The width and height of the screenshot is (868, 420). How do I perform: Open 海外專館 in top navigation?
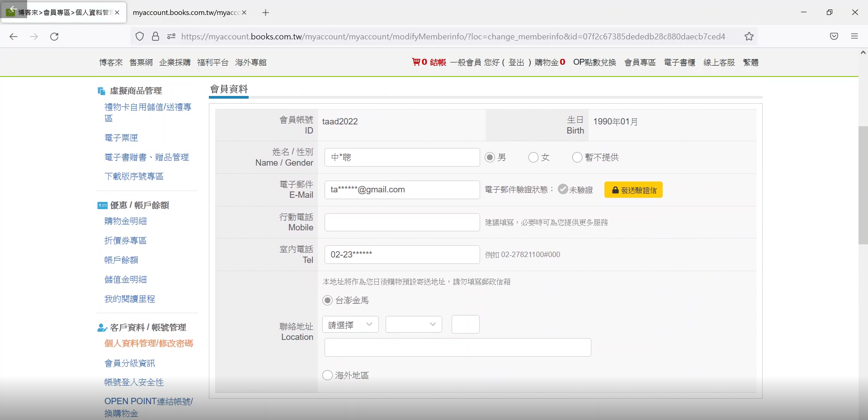point(251,62)
